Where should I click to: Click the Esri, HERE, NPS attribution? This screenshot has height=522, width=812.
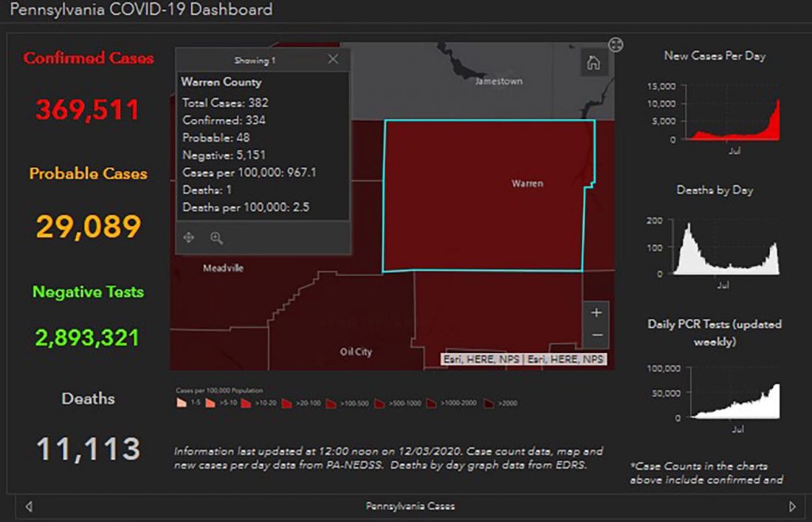coord(523,360)
